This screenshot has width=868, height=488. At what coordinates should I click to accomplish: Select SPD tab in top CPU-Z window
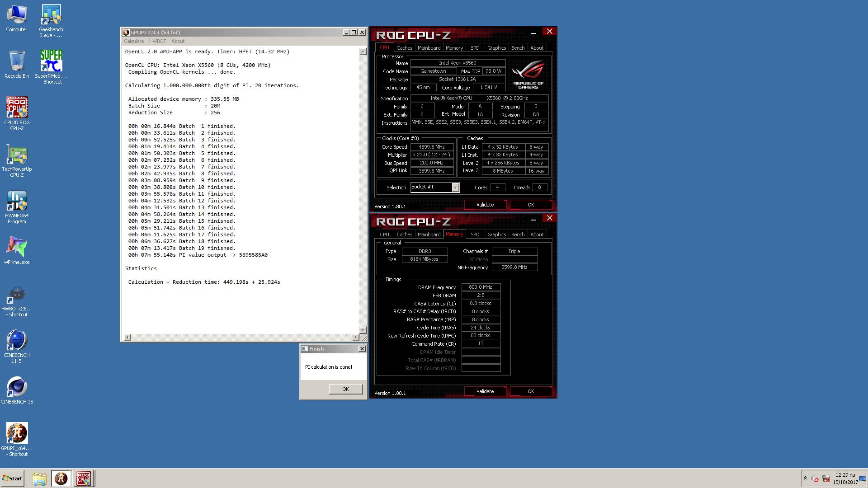coord(475,48)
